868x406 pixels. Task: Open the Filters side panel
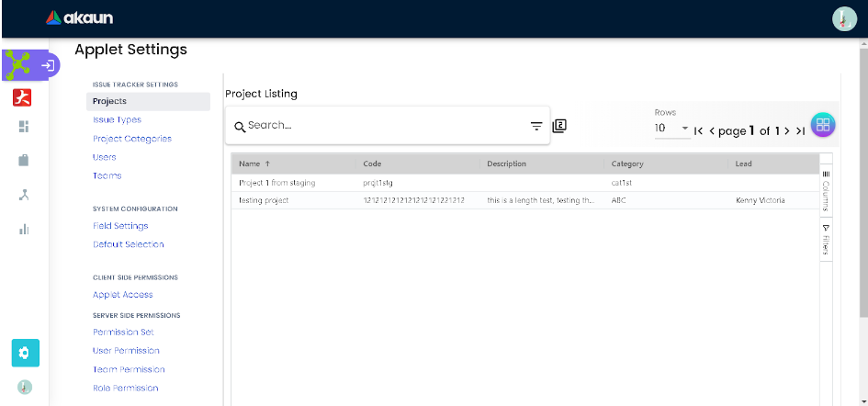[826, 240]
